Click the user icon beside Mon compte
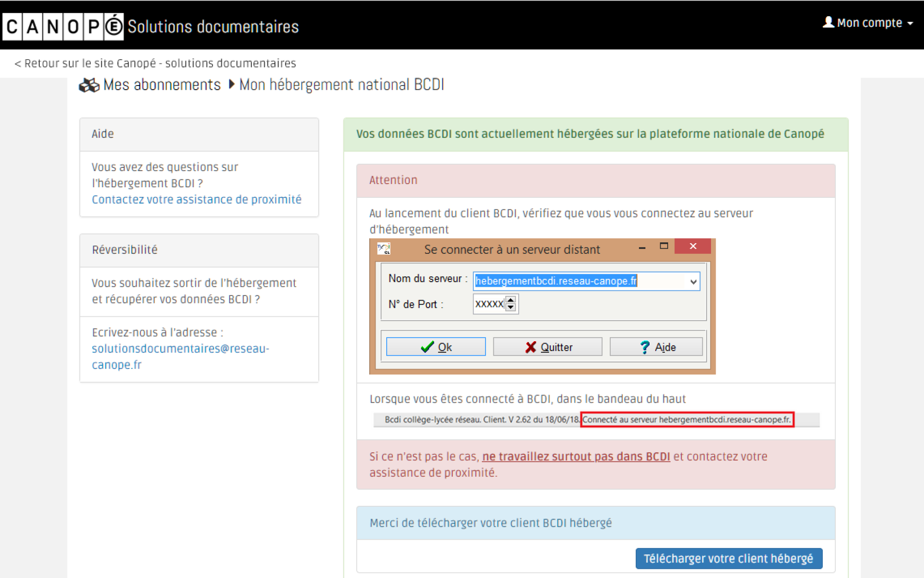The width and height of the screenshot is (924, 578). [828, 22]
